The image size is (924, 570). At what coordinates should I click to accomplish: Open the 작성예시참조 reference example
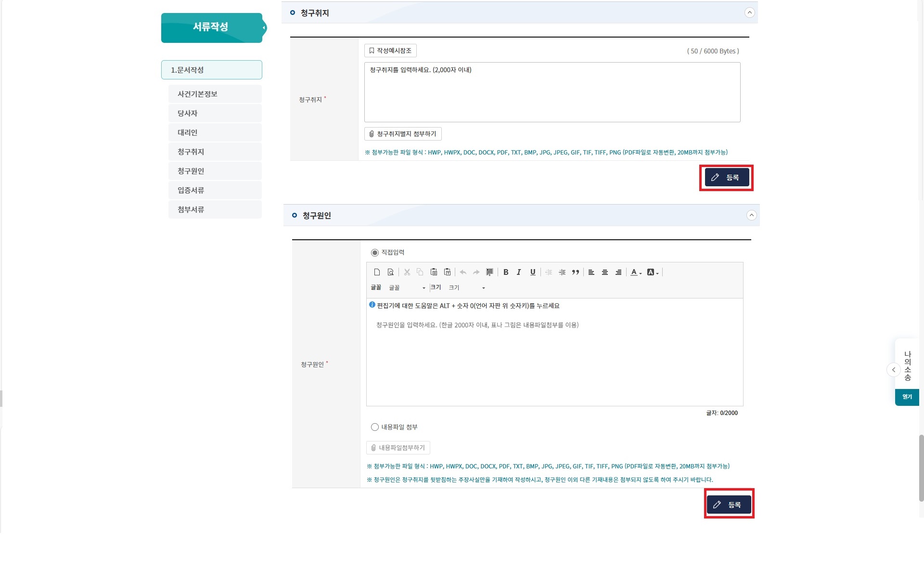point(390,51)
